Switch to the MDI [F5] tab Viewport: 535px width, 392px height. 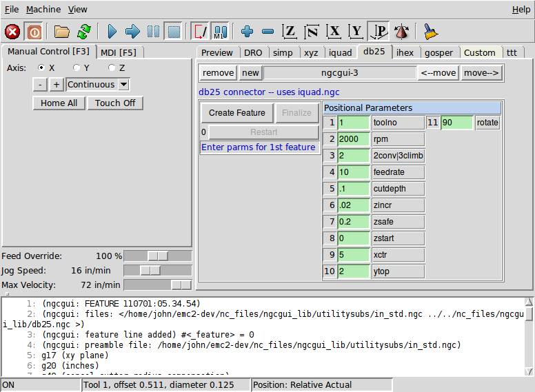coord(118,52)
